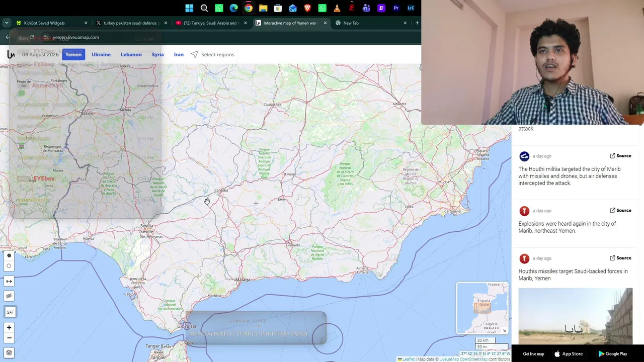Click the red source avatar on Houthis missiles item

coord(524,258)
